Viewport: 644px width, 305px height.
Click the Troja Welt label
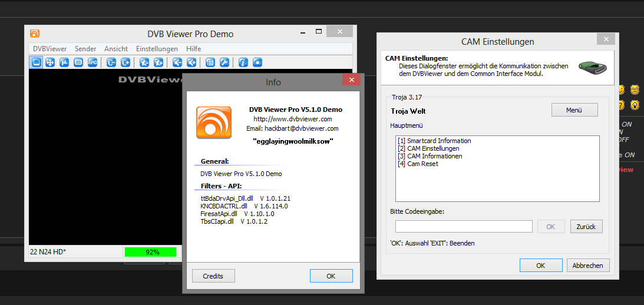pyautogui.click(x=409, y=111)
